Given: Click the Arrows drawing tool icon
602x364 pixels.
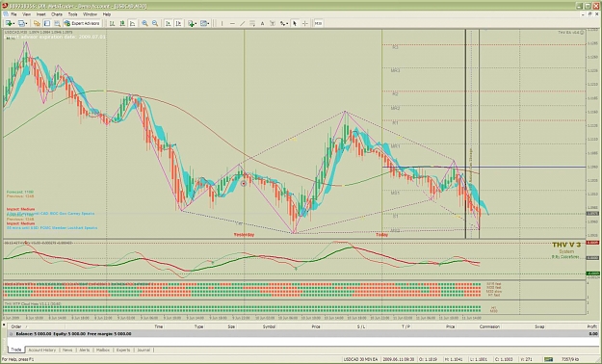Looking at the screenshot, I should point(282,23).
